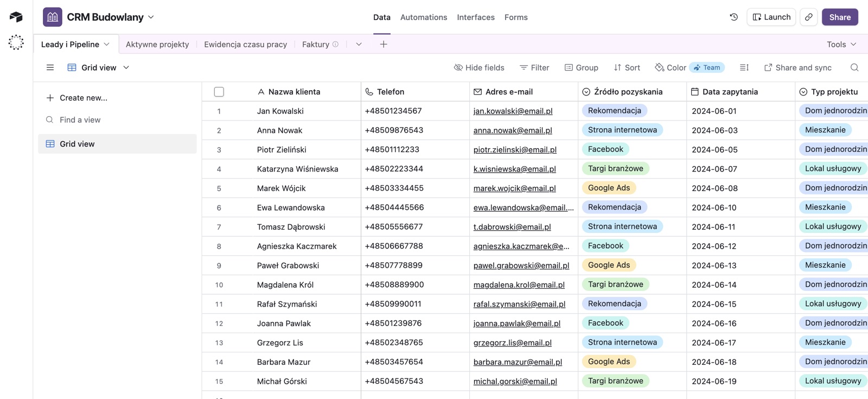Open Sort options
The image size is (868, 399).
(627, 67)
